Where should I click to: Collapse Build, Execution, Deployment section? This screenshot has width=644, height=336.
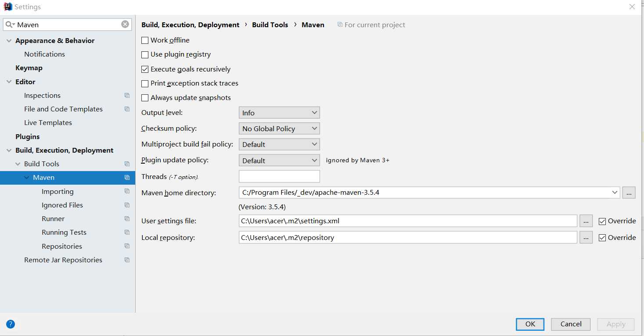[9, 150]
